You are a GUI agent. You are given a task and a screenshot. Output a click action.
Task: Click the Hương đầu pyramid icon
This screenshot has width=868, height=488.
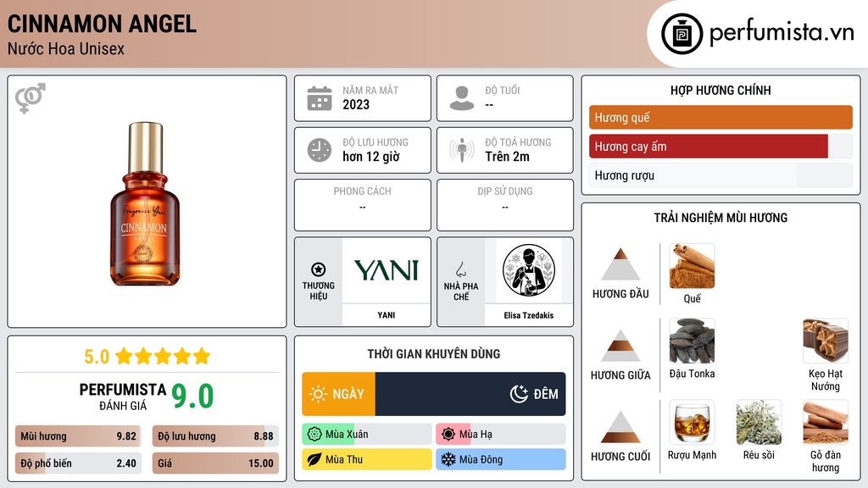(x=620, y=264)
